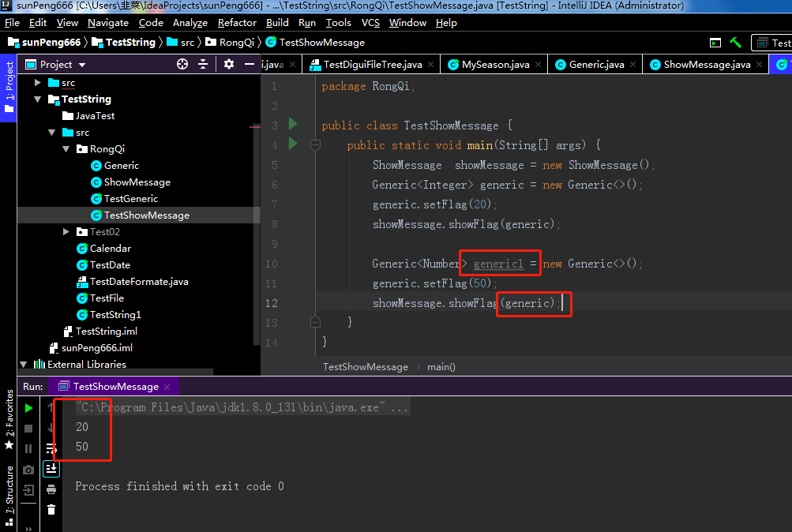Open the Analyze menu
Viewport: 792px width, 532px height.
tap(190, 23)
